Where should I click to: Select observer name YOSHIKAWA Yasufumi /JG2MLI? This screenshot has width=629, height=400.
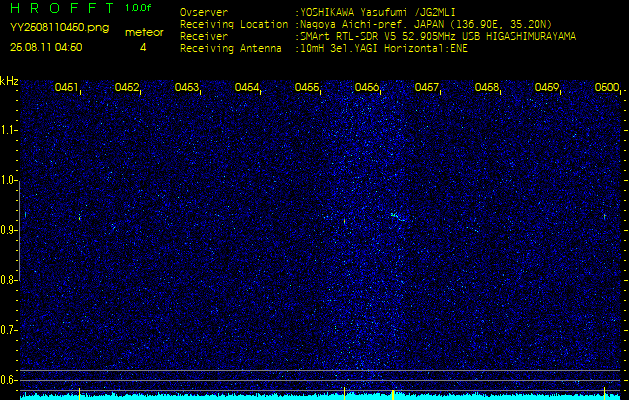pyautogui.click(x=380, y=12)
